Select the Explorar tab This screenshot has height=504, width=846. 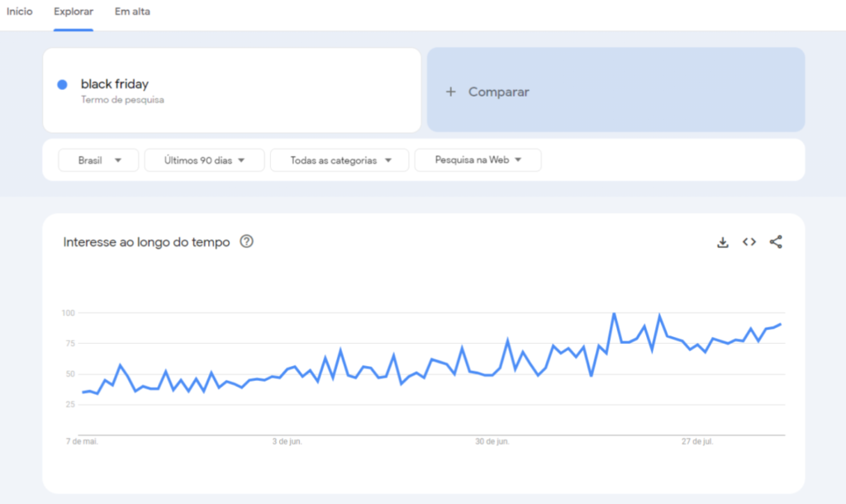(x=74, y=12)
